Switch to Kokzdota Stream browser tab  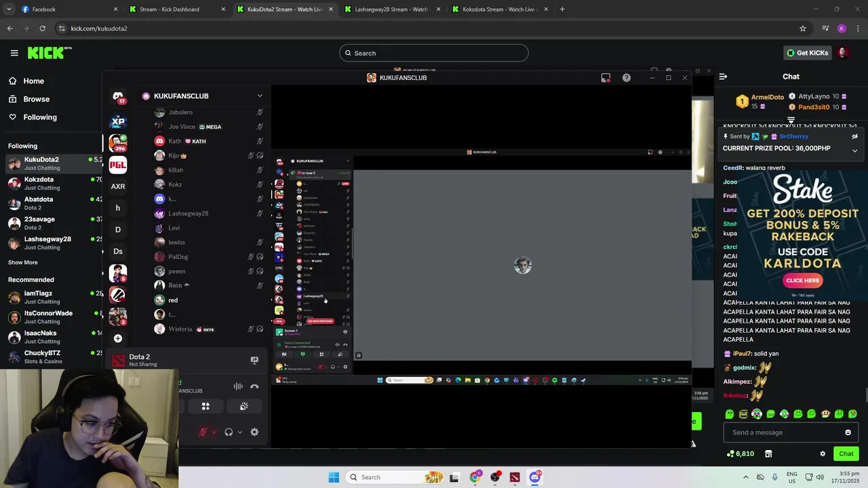click(501, 9)
